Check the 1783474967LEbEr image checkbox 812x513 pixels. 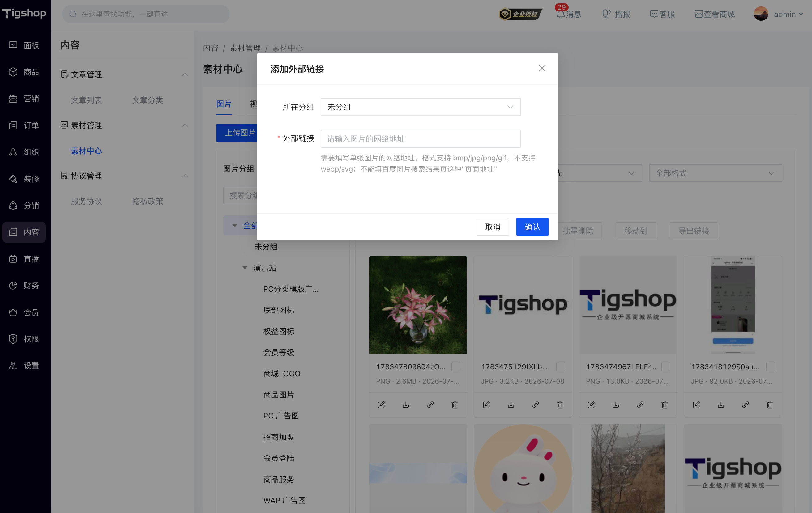tap(666, 367)
